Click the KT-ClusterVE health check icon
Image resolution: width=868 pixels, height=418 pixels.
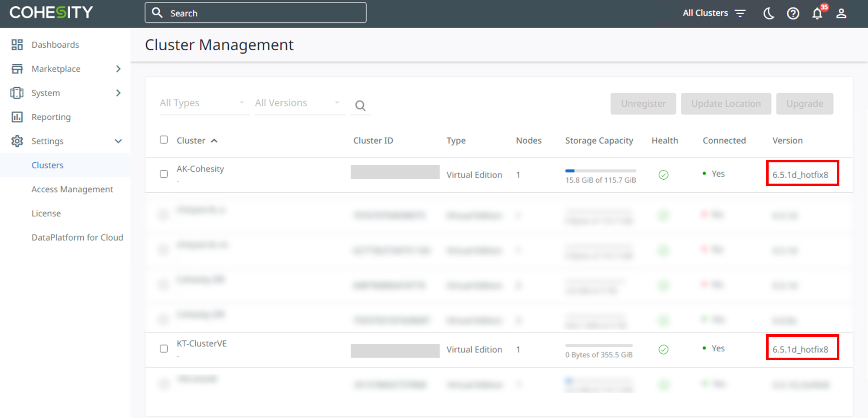tap(664, 349)
